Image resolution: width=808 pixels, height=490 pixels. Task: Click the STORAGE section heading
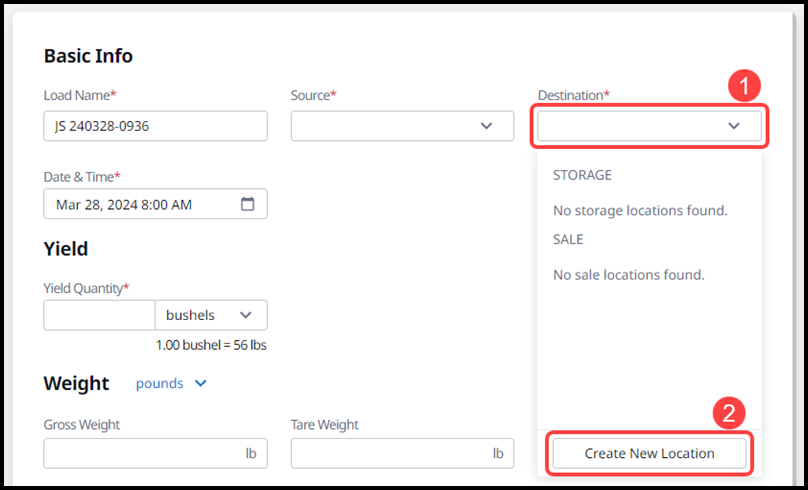(x=582, y=175)
